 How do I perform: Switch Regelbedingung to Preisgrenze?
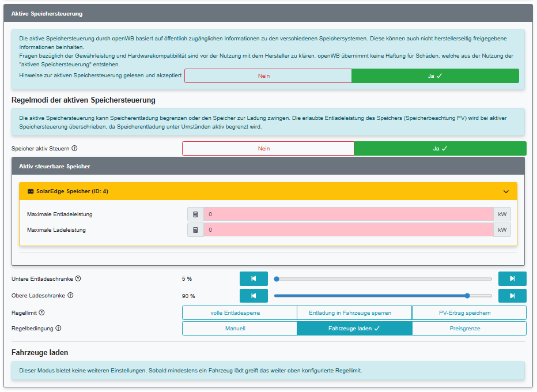[469, 329]
